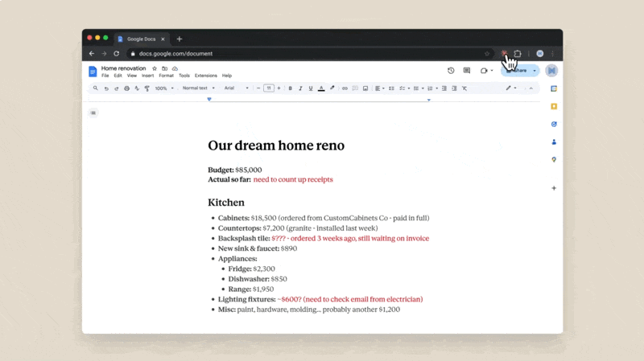Open the Help menu
Viewport: 644px width, 361px height.
[227, 76]
